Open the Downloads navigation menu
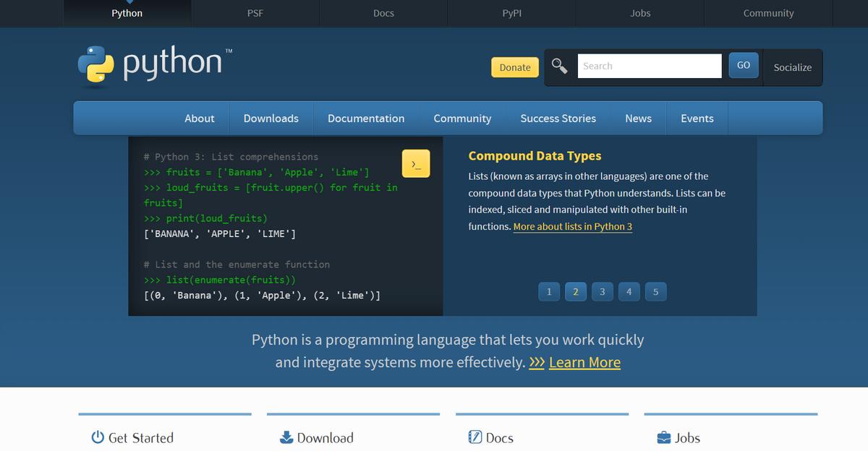This screenshot has width=868, height=451. [x=271, y=119]
